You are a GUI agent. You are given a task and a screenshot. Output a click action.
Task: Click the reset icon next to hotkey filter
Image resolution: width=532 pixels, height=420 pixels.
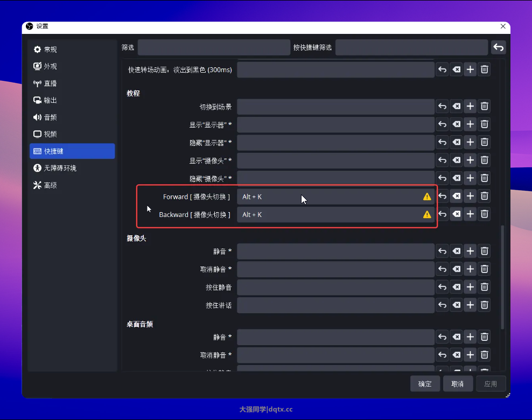pos(498,47)
